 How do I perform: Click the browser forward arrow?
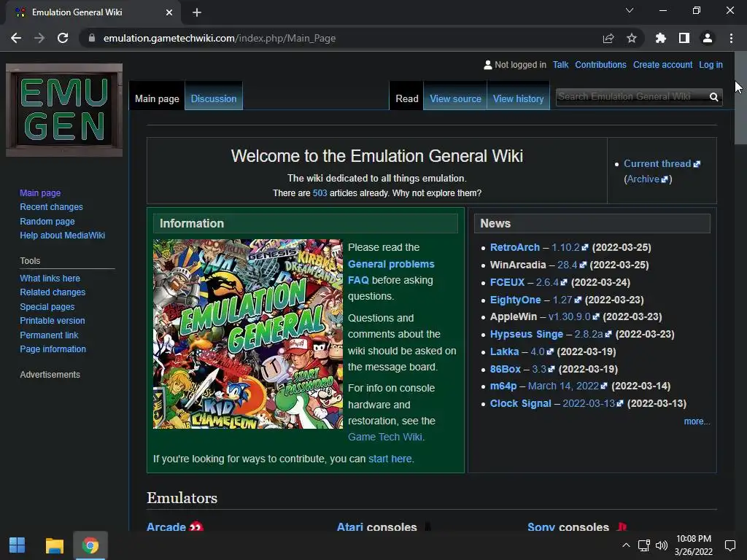[x=39, y=38]
